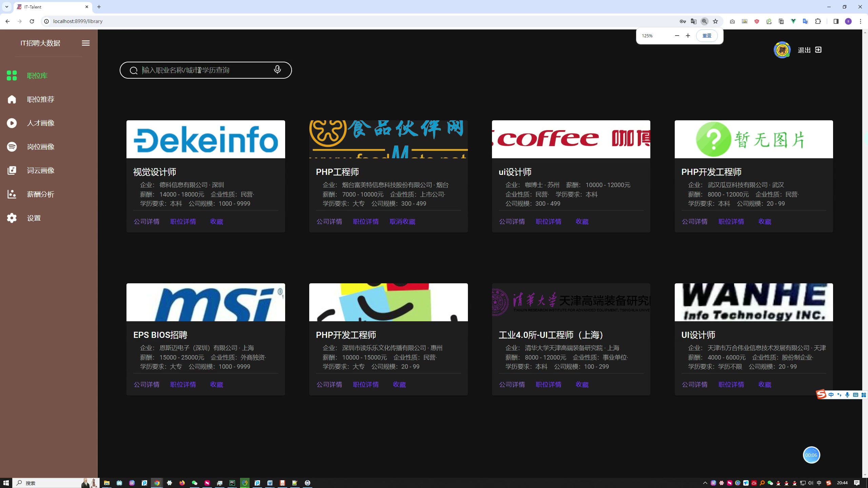Click the Dekeinfo company logo thumbnail
Viewport: 868px width, 488px height.
tap(205, 139)
